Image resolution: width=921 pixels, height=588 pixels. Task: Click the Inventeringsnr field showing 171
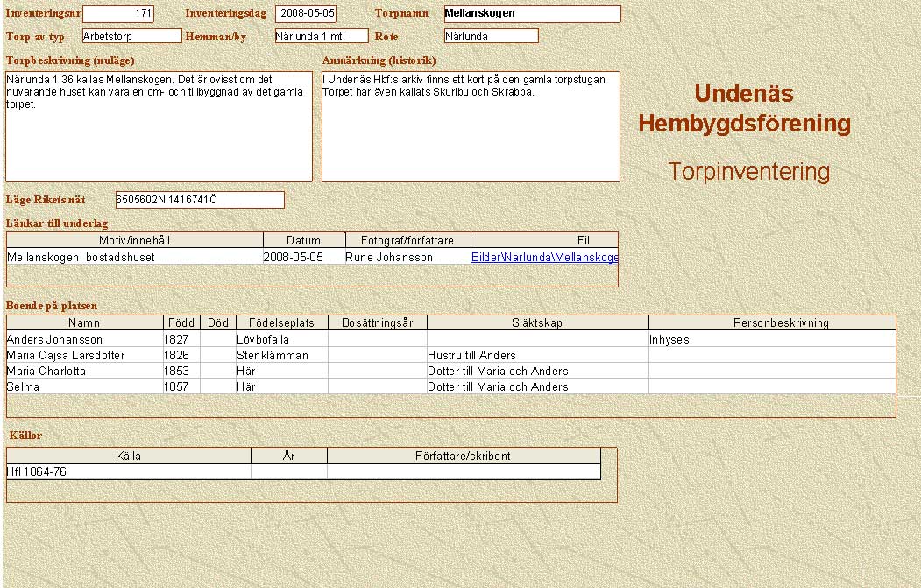117,14
